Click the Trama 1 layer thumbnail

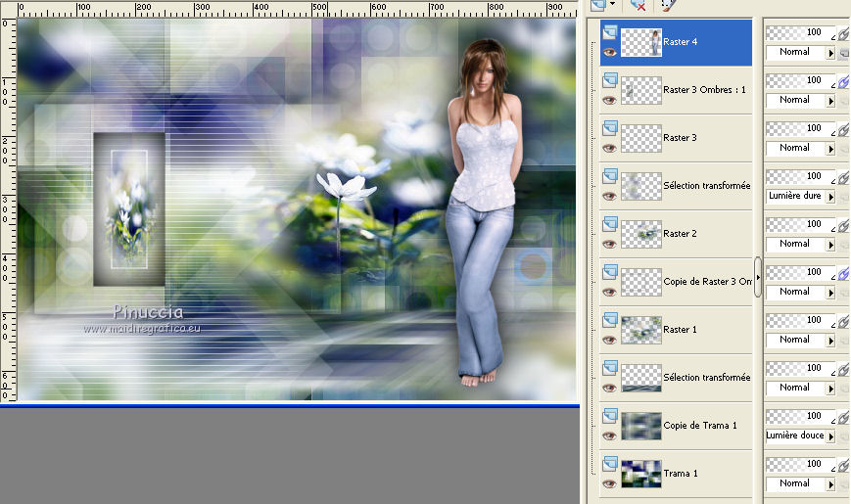point(641,474)
